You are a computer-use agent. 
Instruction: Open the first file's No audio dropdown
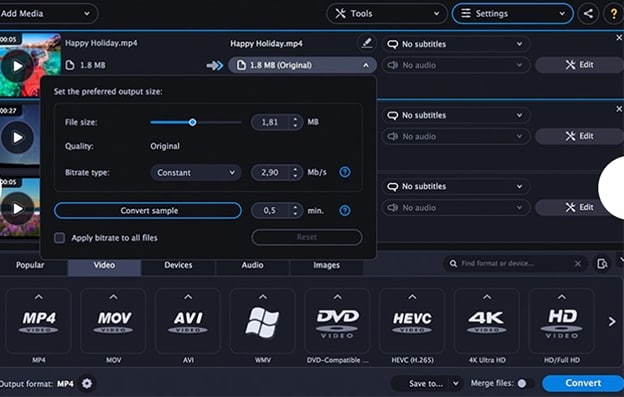coord(456,65)
